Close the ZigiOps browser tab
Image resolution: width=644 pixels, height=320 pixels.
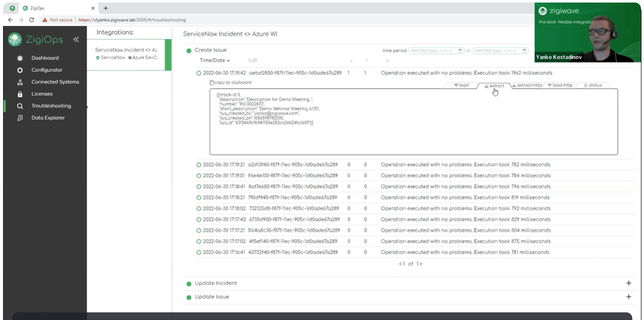(x=93, y=8)
